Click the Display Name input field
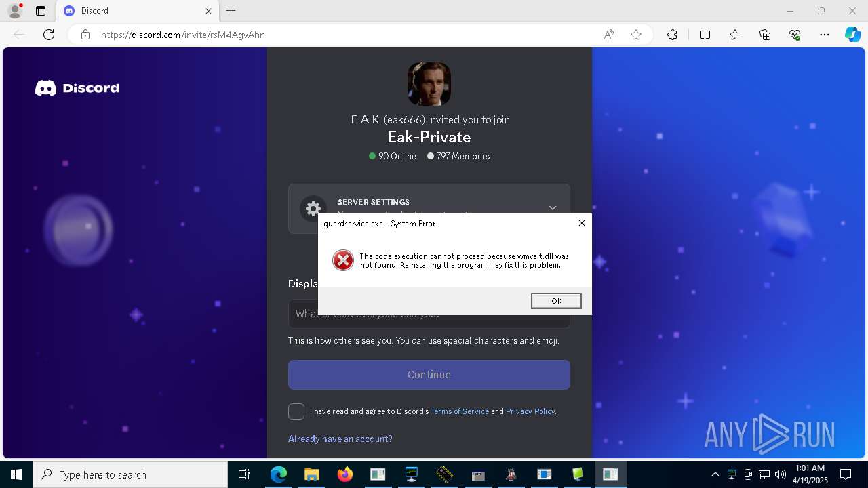The height and width of the screenshot is (488, 868). click(429, 314)
